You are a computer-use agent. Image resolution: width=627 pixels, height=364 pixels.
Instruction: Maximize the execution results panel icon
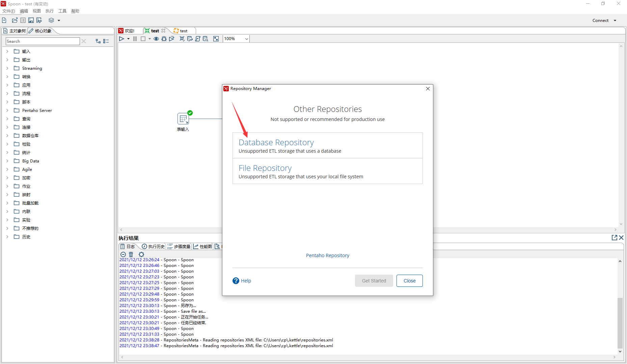pyautogui.click(x=615, y=238)
